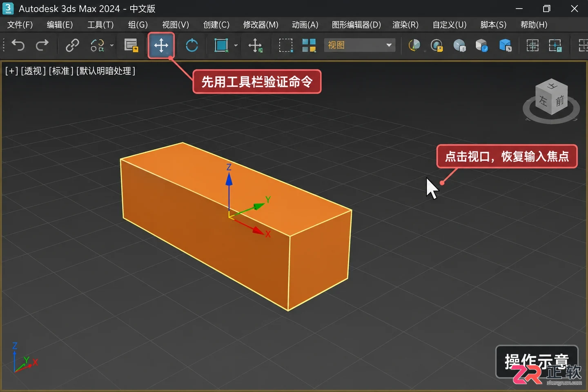Open the list icon with yellow lock badge

[131, 45]
